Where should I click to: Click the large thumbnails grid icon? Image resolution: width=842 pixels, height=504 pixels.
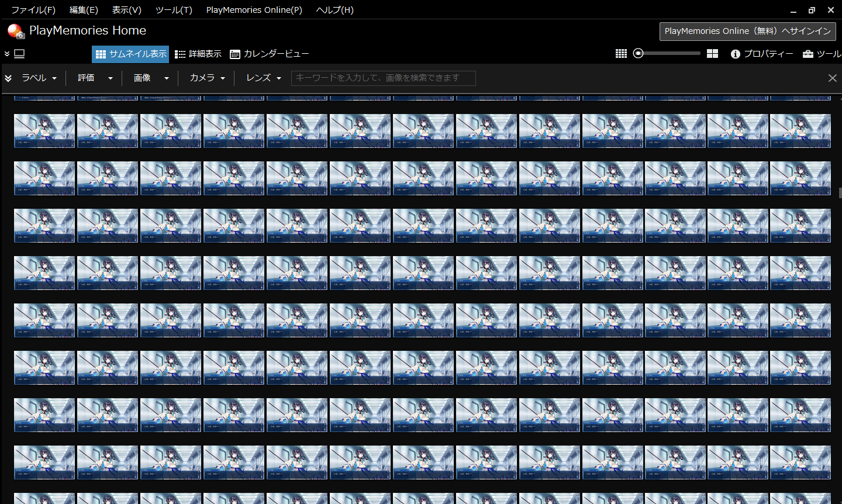tap(712, 54)
